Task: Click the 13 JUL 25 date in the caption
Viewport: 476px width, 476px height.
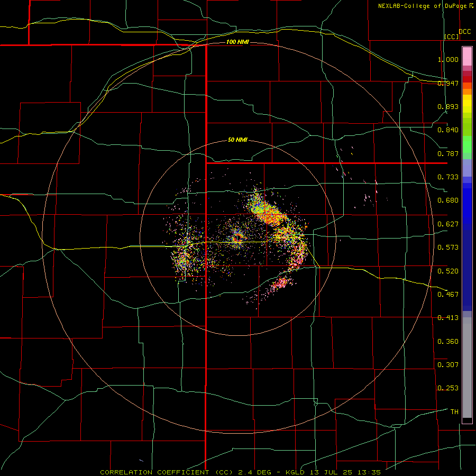Action: click(331, 472)
